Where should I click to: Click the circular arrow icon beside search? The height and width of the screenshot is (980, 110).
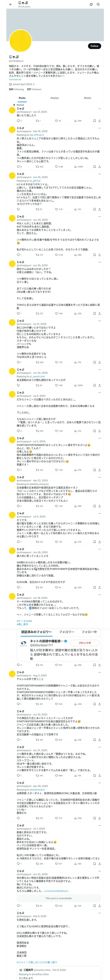(91, 5)
